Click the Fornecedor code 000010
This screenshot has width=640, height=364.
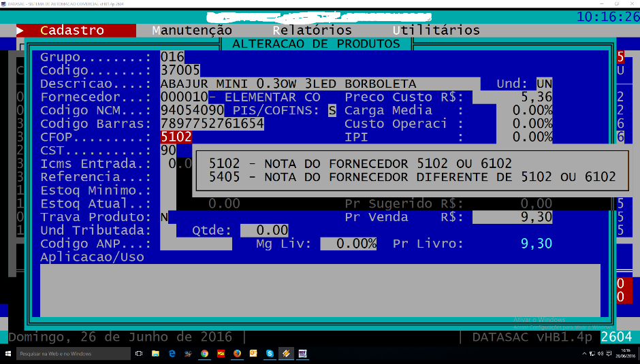pyautogui.click(x=184, y=97)
